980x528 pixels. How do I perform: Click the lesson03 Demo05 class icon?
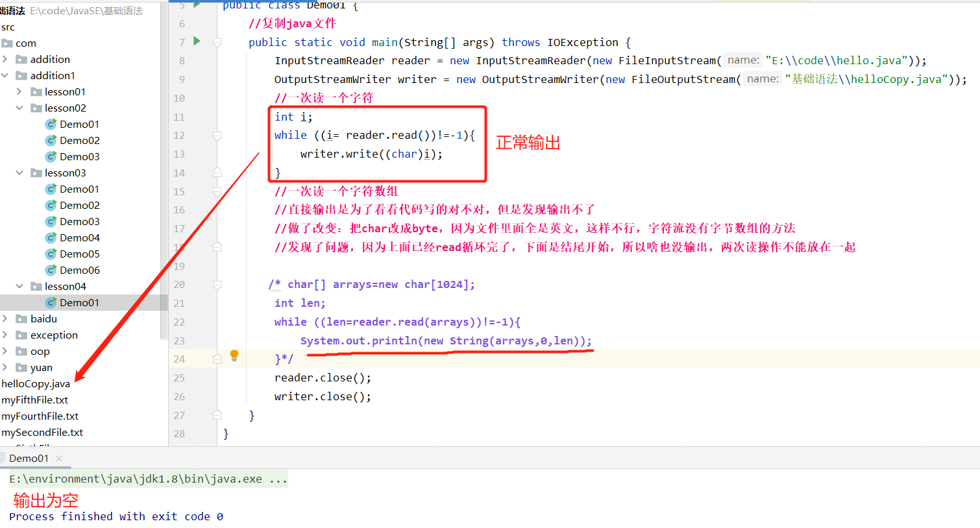coord(51,254)
